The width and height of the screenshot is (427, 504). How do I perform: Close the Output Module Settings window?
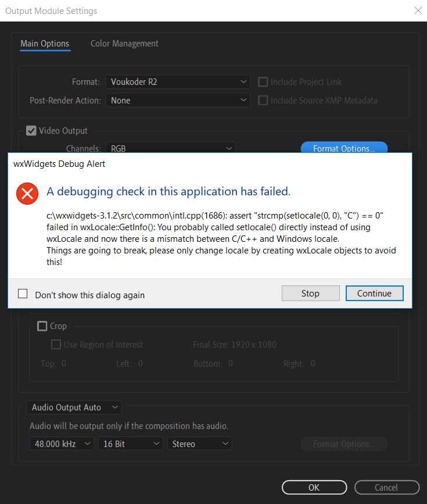pos(418,10)
